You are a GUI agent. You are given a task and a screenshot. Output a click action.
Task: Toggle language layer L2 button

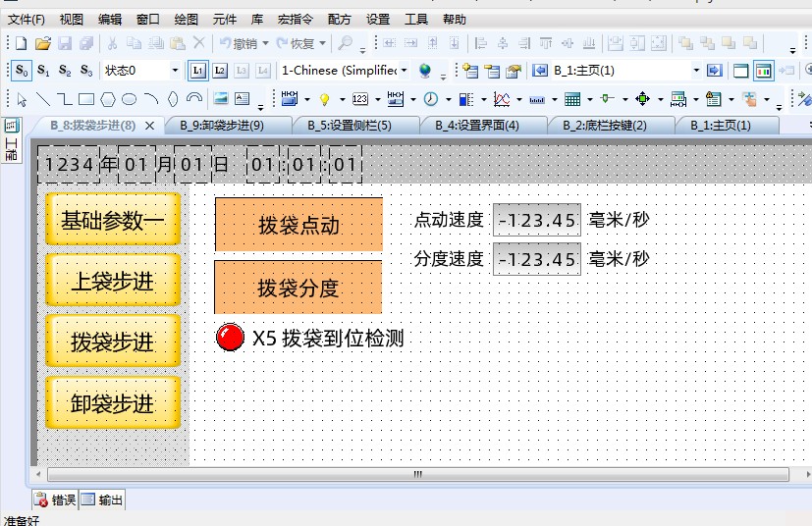click(x=220, y=71)
